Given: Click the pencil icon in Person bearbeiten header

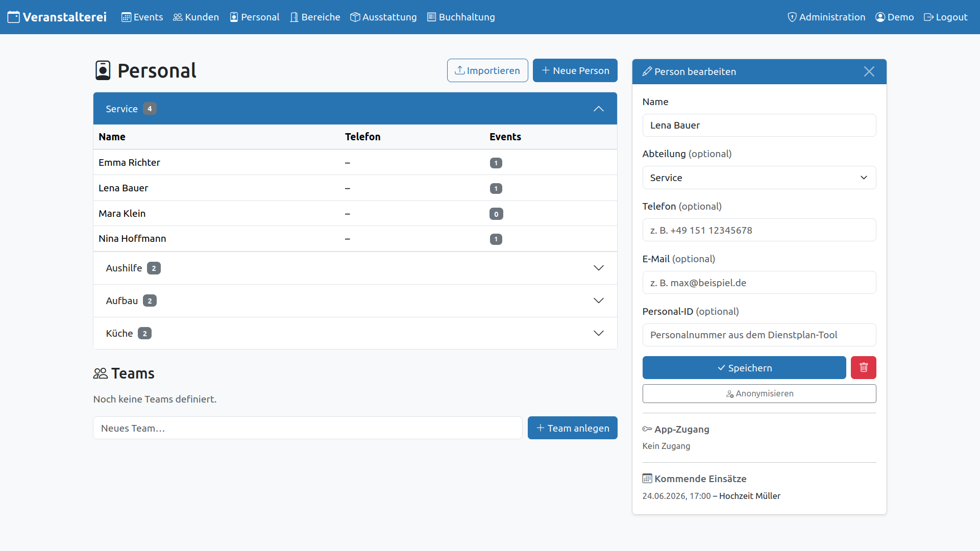Looking at the screenshot, I should click(x=647, y=71).
